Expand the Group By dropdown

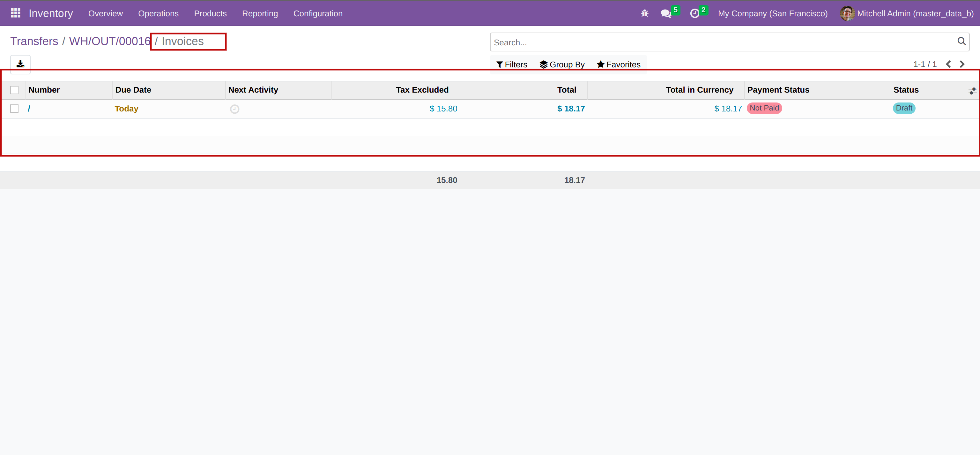562,65
